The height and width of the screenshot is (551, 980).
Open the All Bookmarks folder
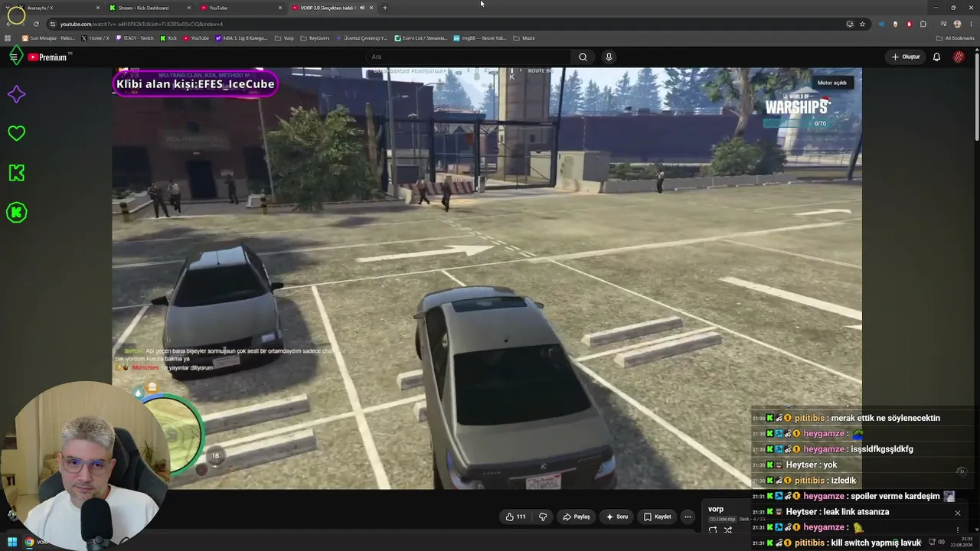click(x=955, y=37)
